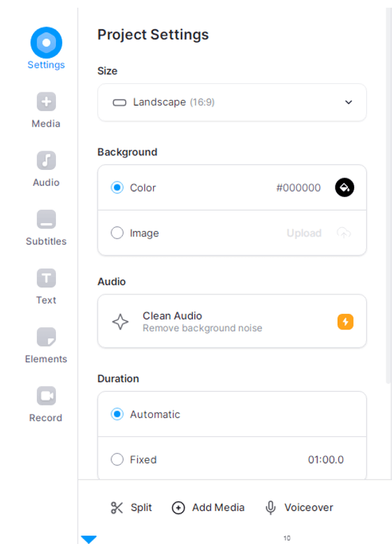Expand the Landscape (16:9) size dropdown

(x=232, y=102)
